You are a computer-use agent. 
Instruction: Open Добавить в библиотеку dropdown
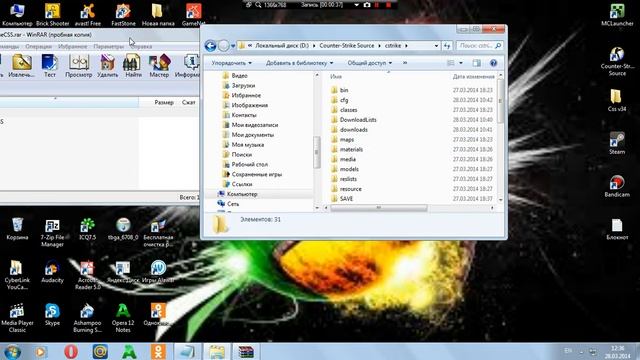pos(300,63)
